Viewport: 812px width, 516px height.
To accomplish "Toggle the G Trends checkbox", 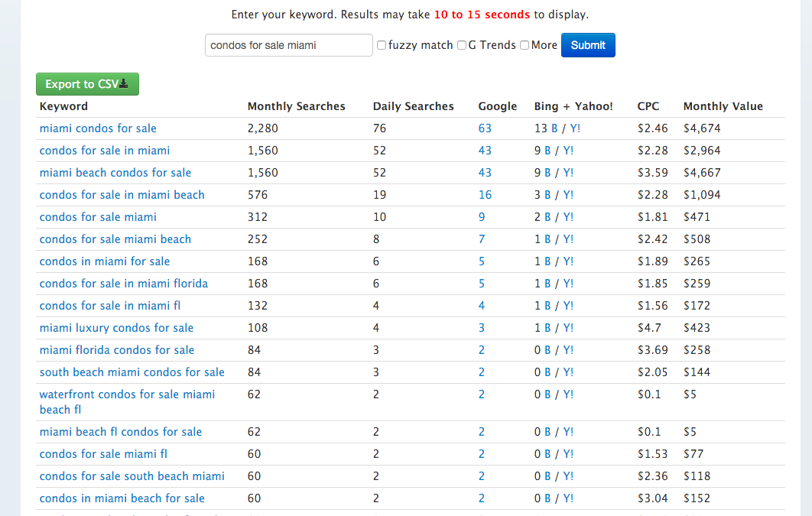I will click(x=462, y=45).
